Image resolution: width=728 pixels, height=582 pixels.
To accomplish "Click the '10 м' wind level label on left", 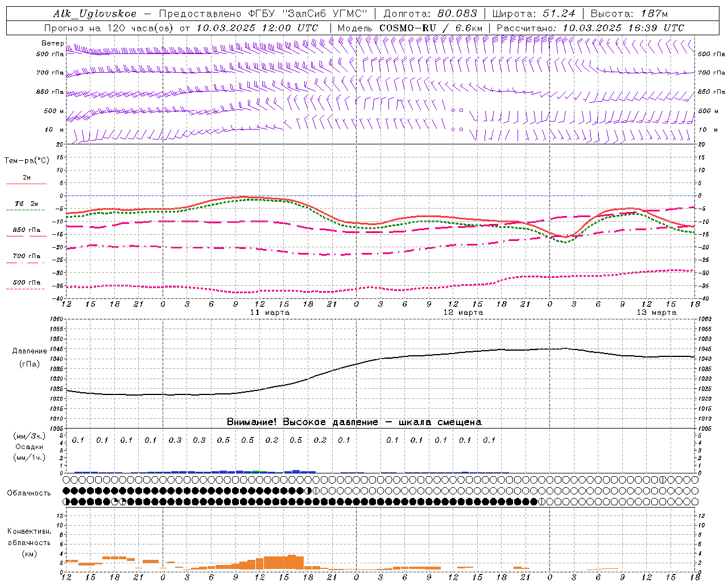I will pos(55,130).
